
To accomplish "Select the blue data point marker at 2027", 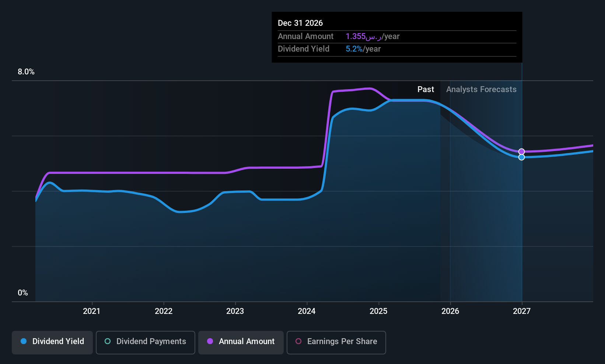I will coord(521,157).
